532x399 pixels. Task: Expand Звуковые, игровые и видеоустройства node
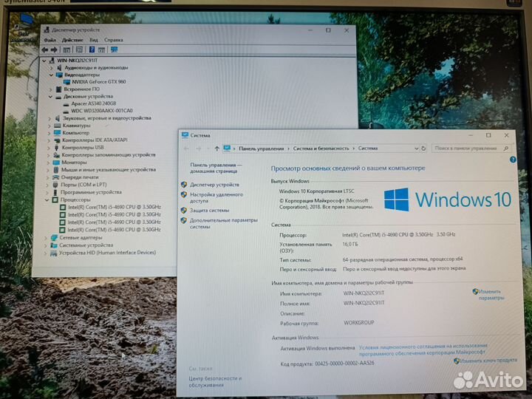click(50, 118)
